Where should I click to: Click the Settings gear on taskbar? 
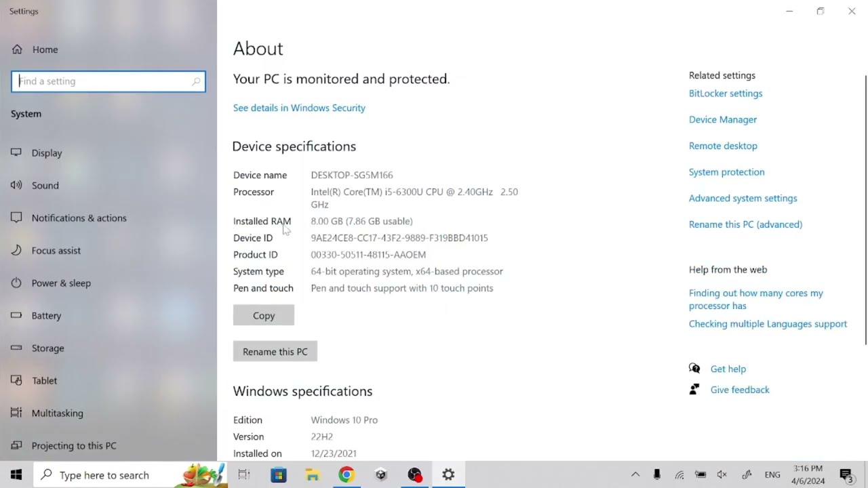click(448, 475)
